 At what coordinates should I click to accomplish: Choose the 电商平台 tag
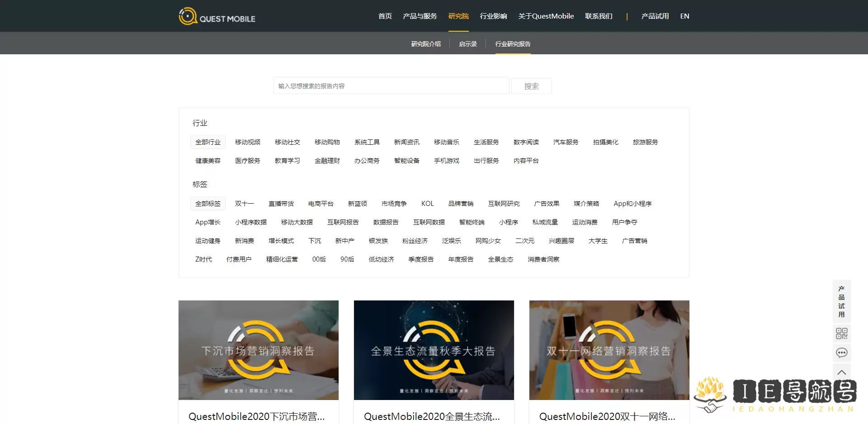(321, 204)
